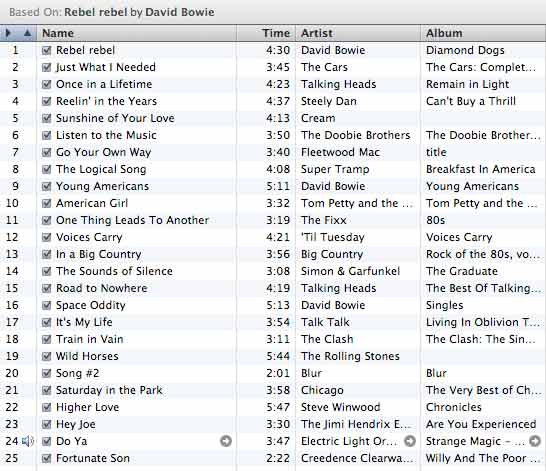Select The Sounds of Silence track
Screen dimensions: 546x471
click(114, 271)
